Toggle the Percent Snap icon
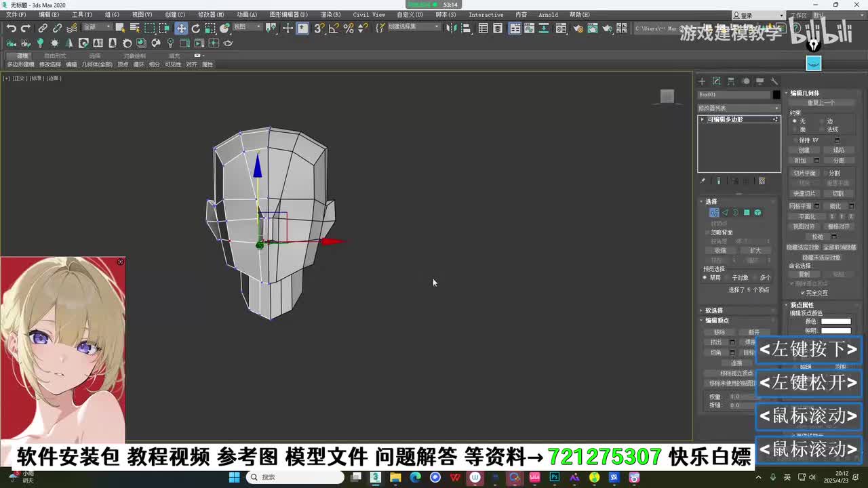The height and width of the screenshot is (488, 868). point(349,28)
